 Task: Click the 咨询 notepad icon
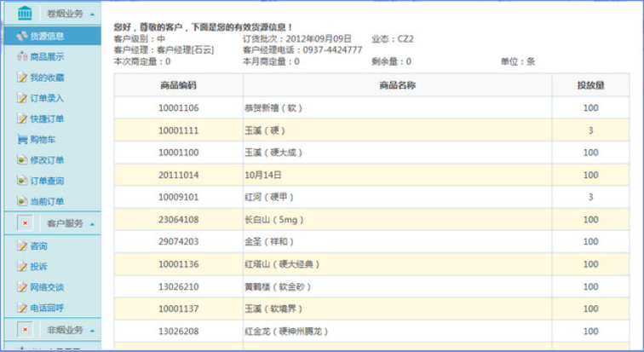(22, 245)
